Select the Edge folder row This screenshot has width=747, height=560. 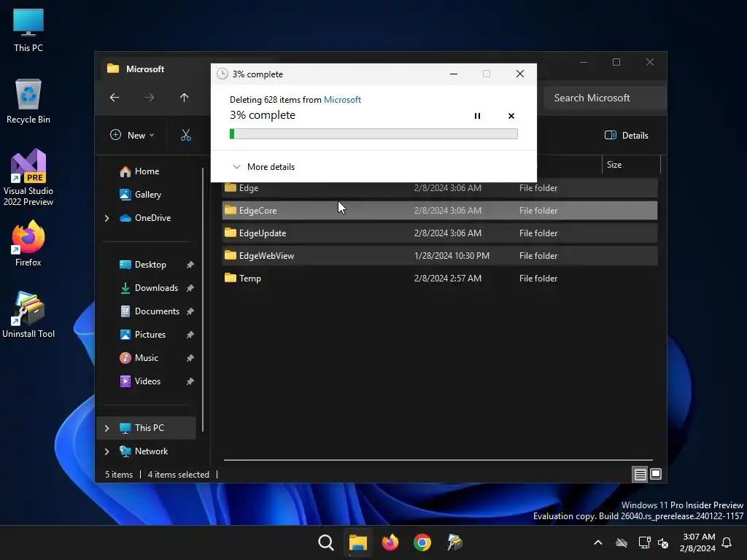(x=440, y=188)
